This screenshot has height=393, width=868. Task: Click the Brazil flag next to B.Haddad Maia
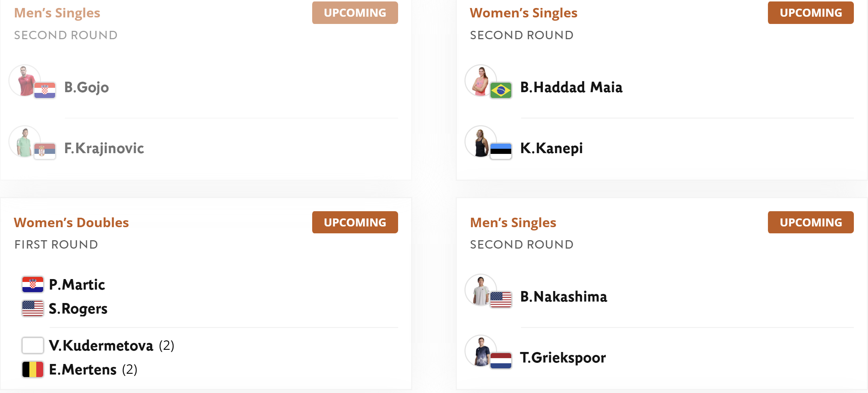click(x=501, y=90)
